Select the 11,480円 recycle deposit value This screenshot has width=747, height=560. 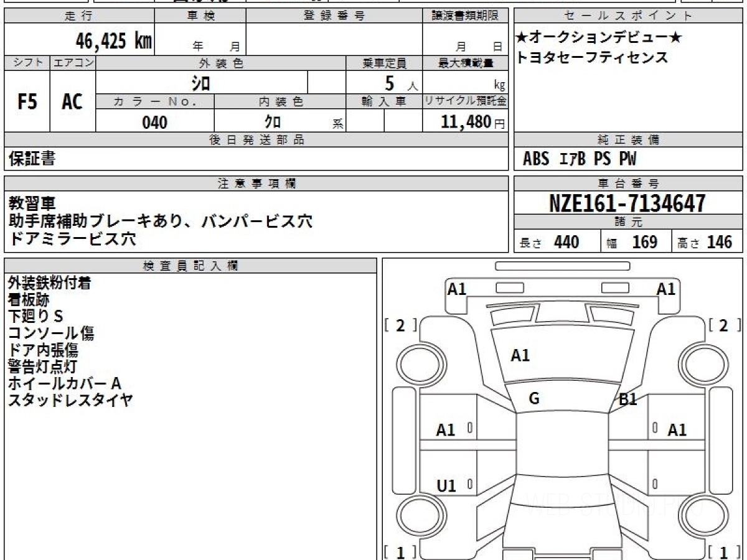tap(473, 122)
